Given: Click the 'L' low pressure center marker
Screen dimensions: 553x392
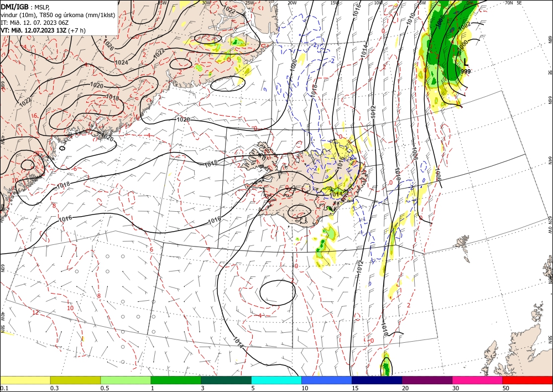Looking at the screenshot, I should tap(466, 62).
